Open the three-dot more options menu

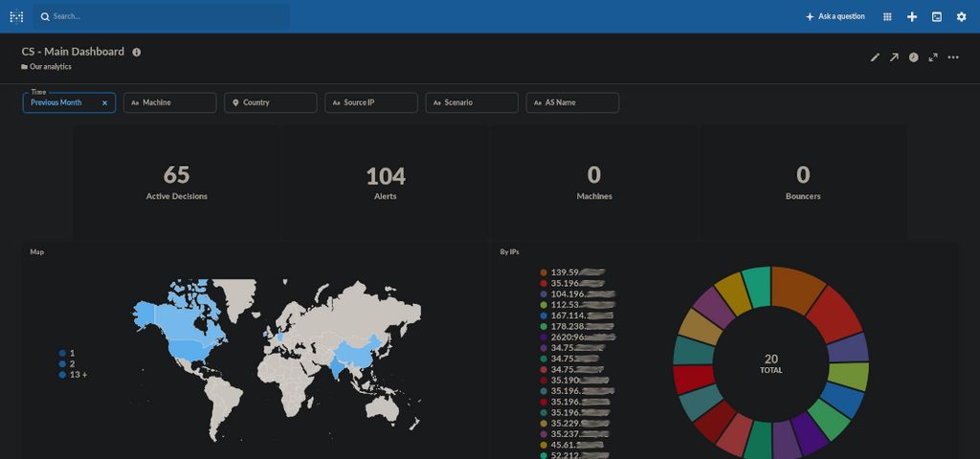click(x=953, y=57)
